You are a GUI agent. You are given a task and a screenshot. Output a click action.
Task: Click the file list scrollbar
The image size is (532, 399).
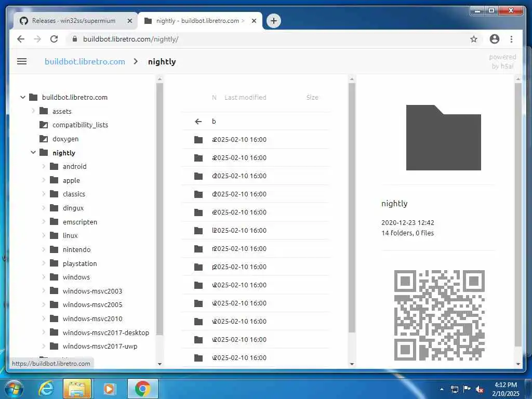coord(352,207)
